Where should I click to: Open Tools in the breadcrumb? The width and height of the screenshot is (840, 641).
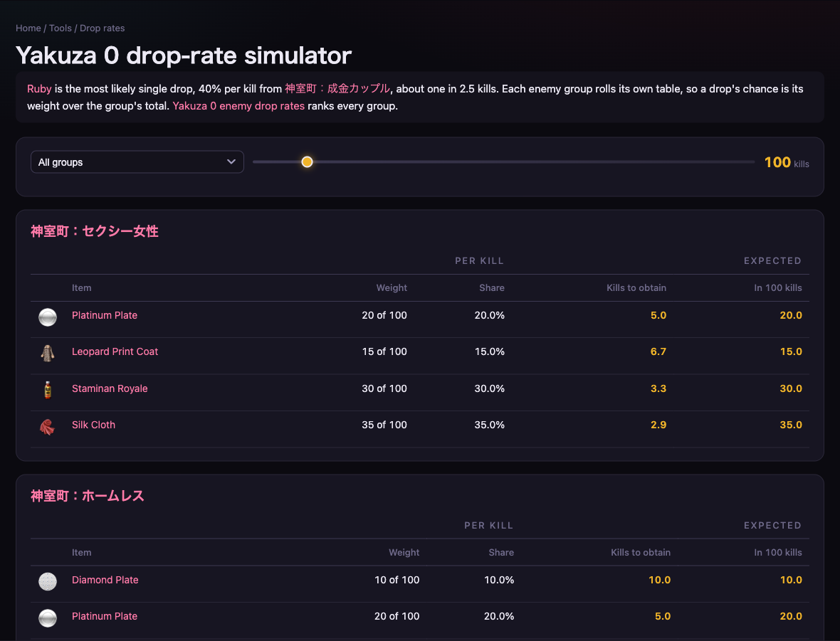point(61,28)
